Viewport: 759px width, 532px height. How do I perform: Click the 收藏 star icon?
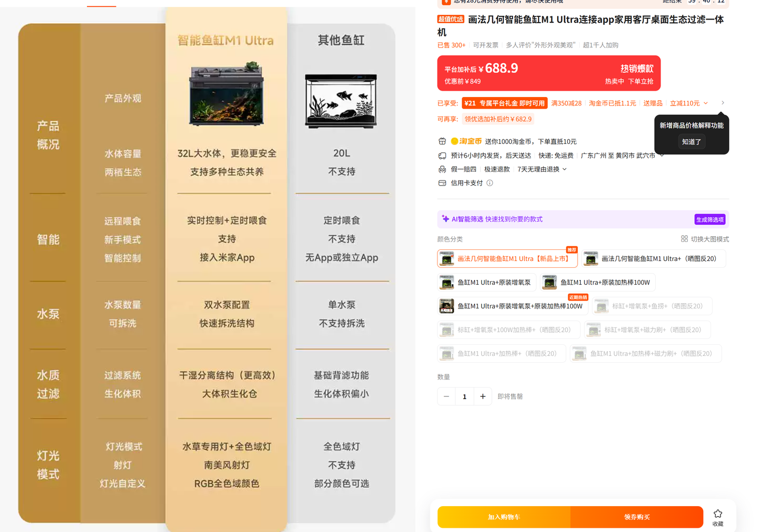point(717,514)
